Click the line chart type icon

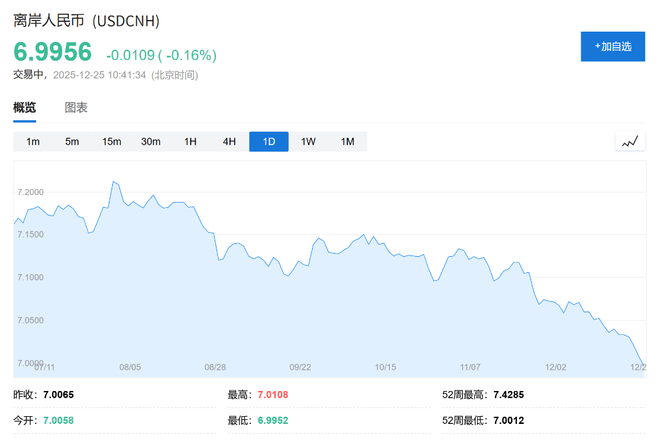(629, 142)
